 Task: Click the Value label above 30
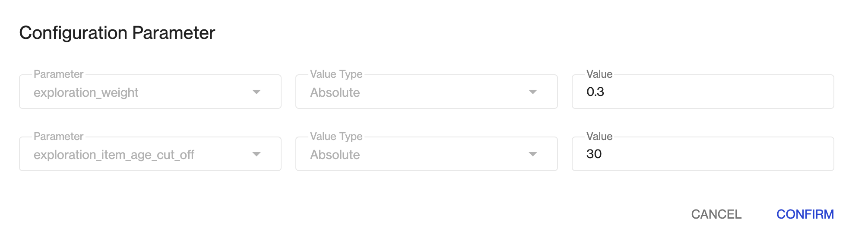point(599,137)
